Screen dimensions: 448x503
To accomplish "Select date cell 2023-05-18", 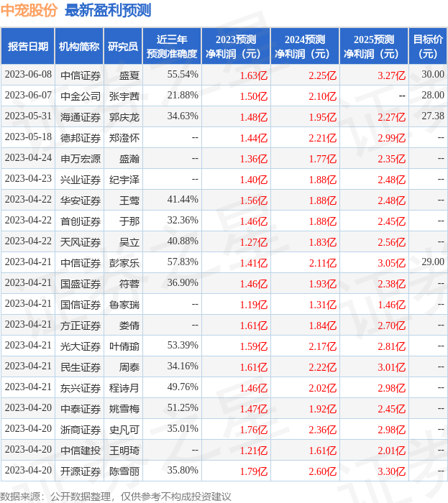I will point(28,137).
